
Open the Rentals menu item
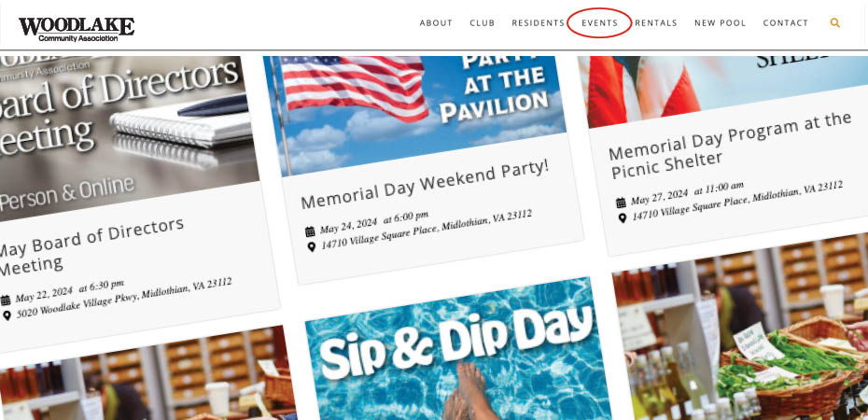pyautogui.click(x=656, y=23)
